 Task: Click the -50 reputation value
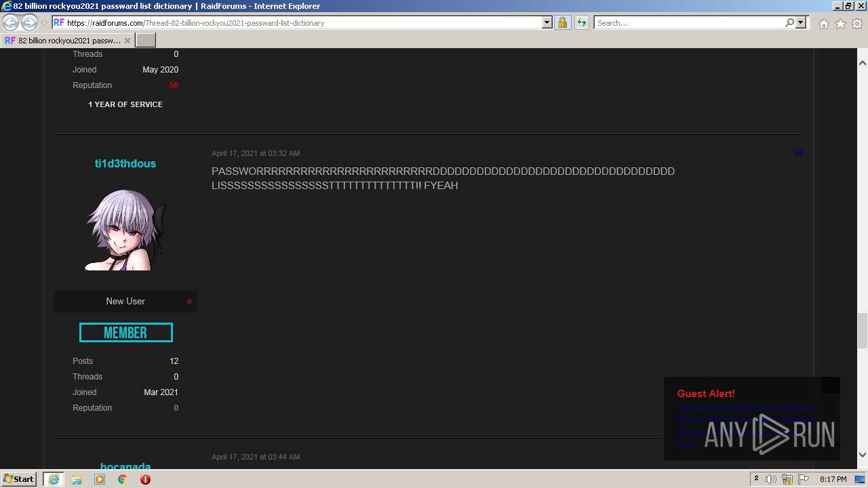pyautogui.click(x=172, y=85)
